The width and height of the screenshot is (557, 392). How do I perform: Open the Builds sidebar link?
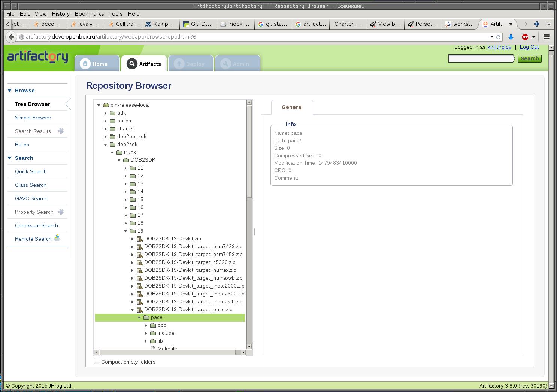tap(22, 145)
